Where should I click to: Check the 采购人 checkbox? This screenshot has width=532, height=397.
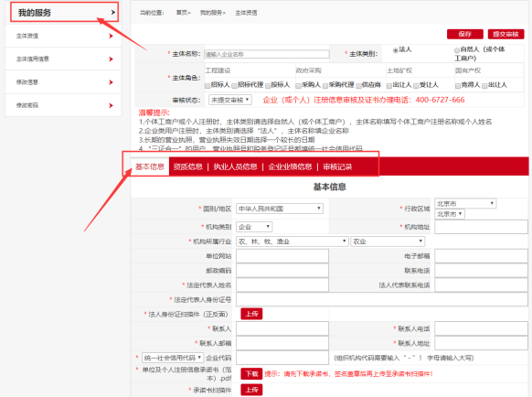click(299, 86)
